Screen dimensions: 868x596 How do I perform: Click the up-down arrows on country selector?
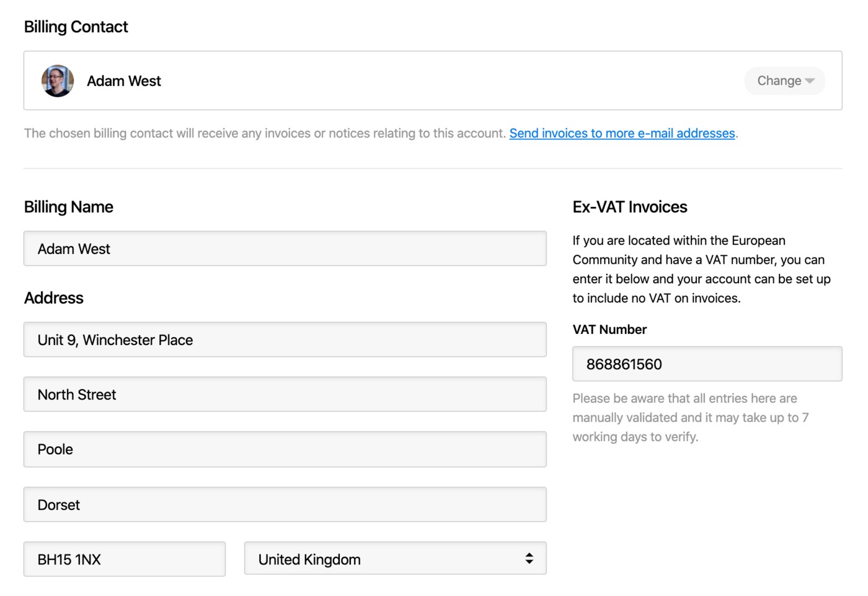pos(529,559)
